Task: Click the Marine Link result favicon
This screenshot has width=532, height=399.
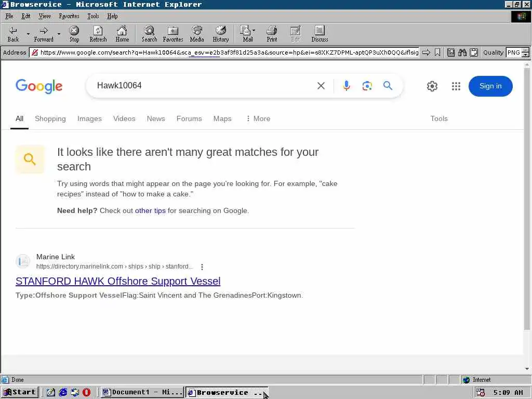Action: [x=23, y=262]
